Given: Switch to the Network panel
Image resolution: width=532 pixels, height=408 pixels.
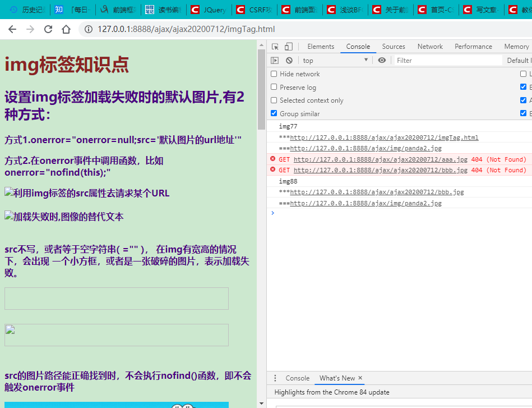Looking at the screenshot, I should click(x=430, y=46).
